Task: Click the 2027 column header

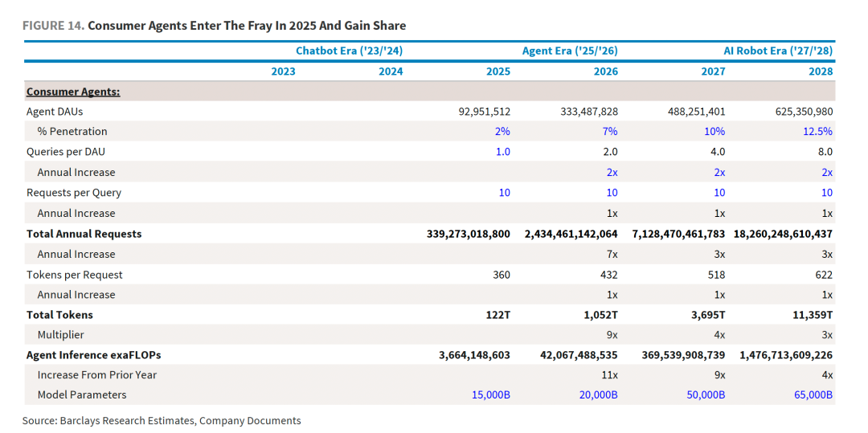Action: click(713, 71)
